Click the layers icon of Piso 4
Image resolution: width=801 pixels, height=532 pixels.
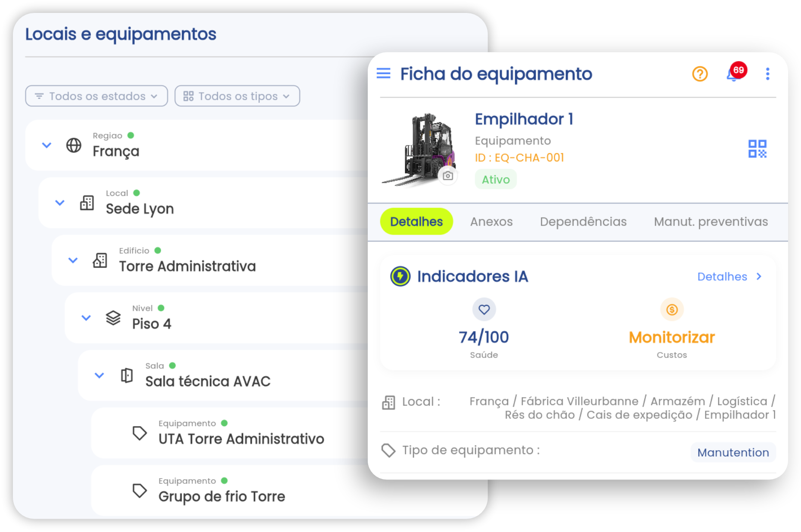tap(113, 318)
